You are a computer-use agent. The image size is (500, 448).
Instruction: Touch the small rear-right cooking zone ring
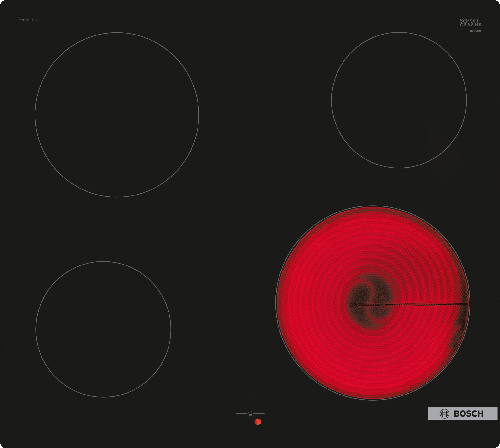[x=399, y=100]
